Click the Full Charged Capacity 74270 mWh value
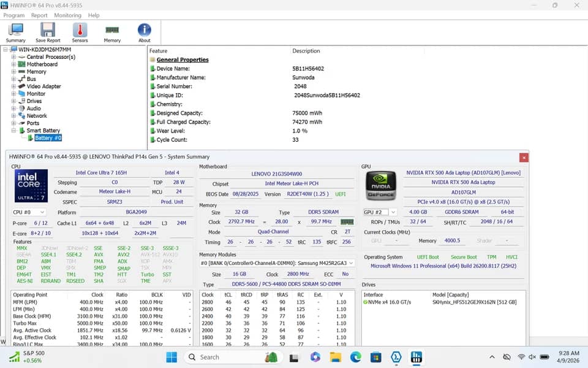The height and width of the screenshot is (368, 588). (x=307, y=122)
